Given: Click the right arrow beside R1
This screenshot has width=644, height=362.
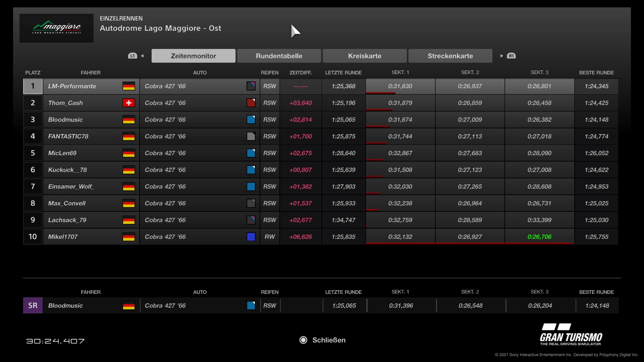Looking at the screenshot, I should tap(501, 56).
